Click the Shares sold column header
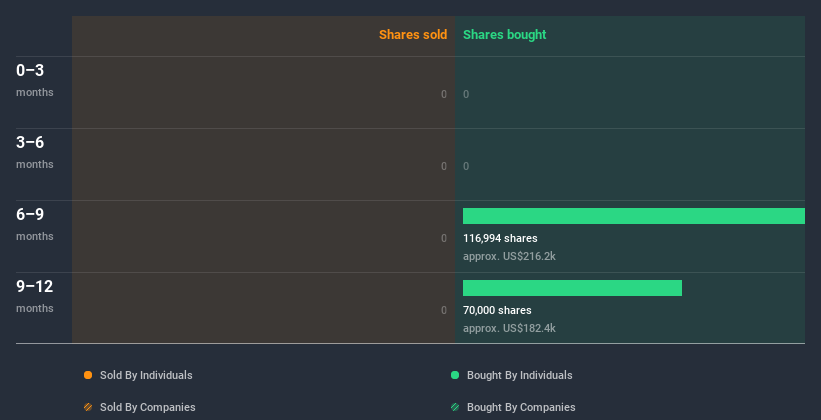The image size is (821, 420). click(413, 35)
